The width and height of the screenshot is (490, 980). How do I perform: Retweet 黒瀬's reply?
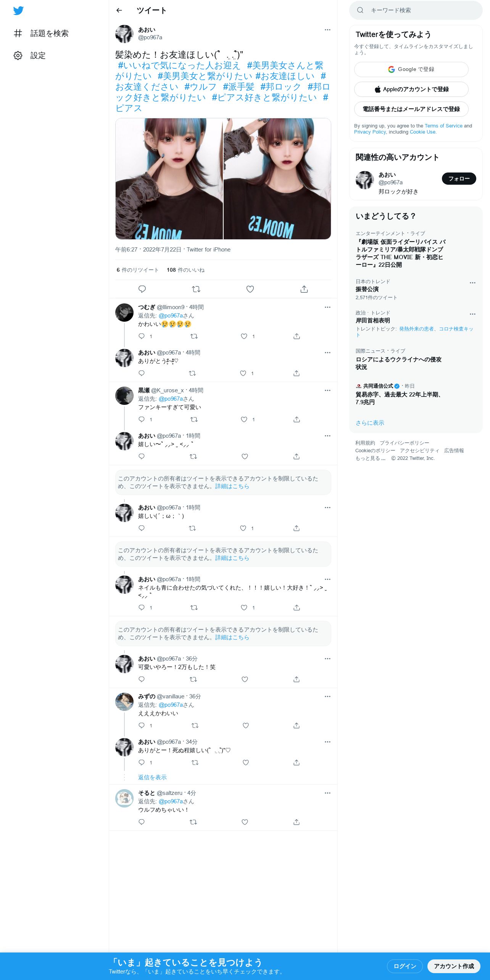(194, 419)
